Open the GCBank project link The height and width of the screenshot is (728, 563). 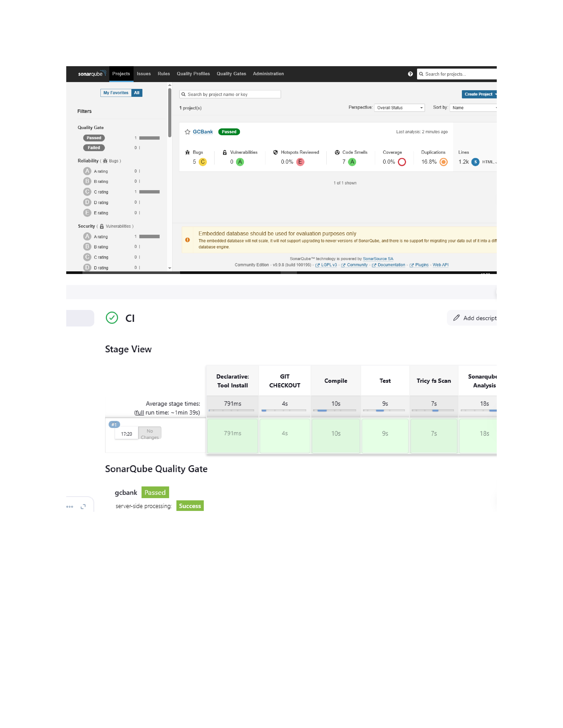pyautogui.click(x=203, y=132)
